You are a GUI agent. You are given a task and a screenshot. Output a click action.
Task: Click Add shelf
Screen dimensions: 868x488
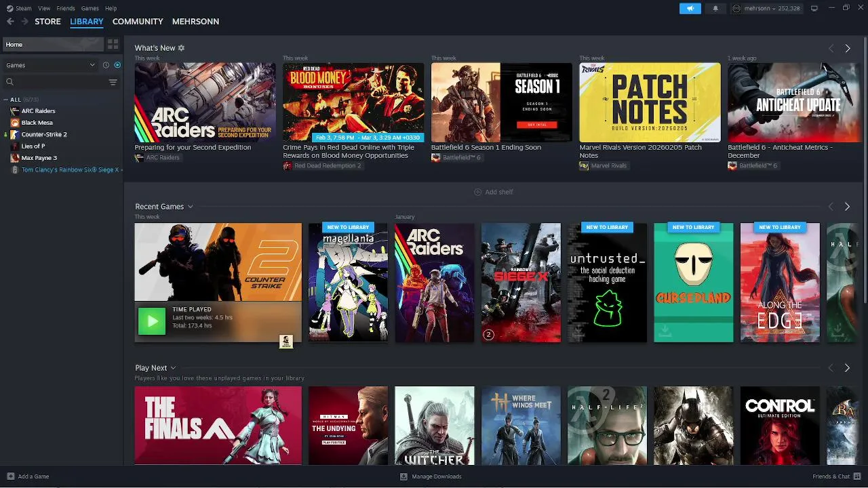coord(493,192)
